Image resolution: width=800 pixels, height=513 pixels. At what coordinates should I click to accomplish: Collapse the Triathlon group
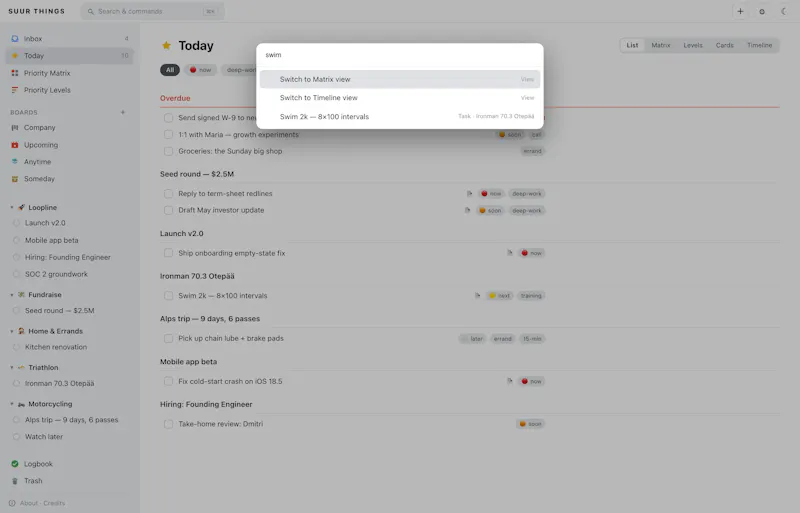(12, 368)
